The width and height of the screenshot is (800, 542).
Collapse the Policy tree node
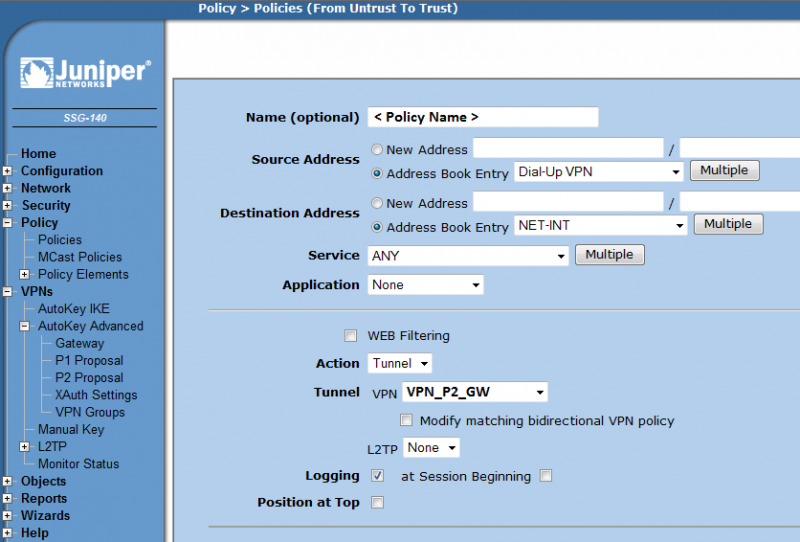[7, 223]
